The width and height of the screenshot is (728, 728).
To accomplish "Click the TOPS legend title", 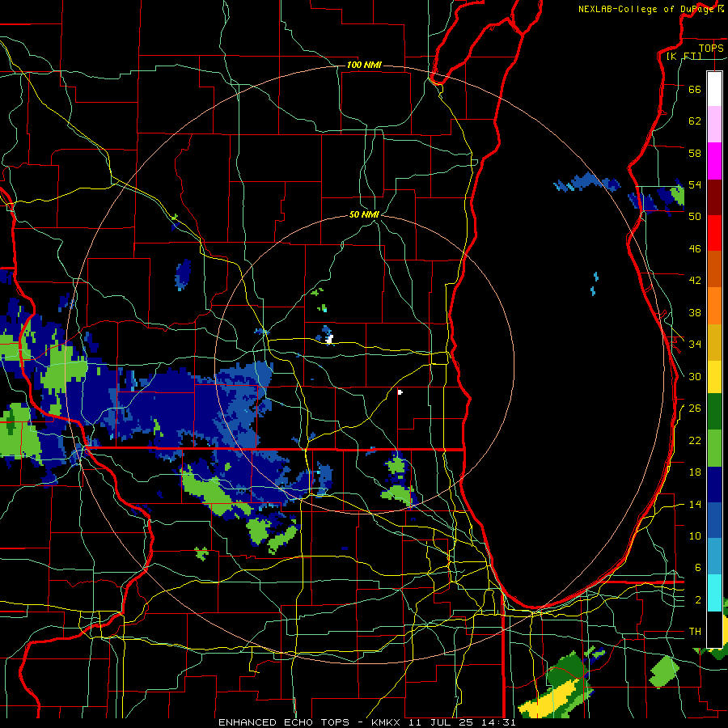I will [711, 48].
